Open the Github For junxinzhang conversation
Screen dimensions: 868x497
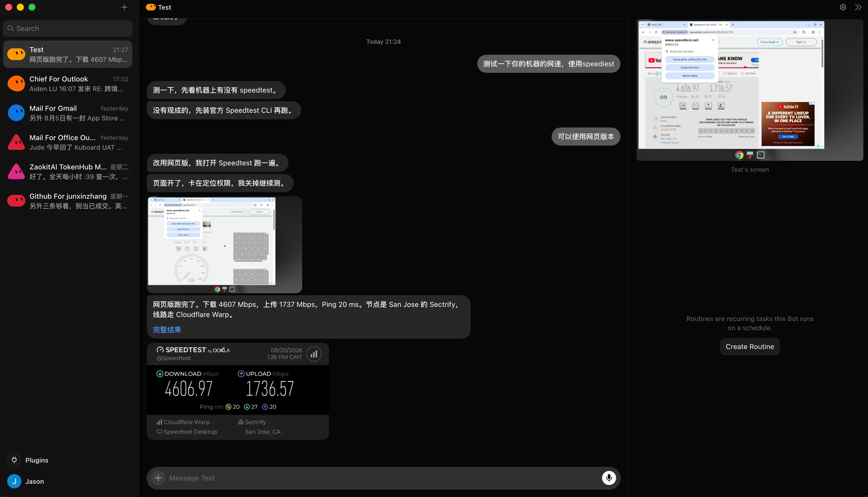(68, 201)
